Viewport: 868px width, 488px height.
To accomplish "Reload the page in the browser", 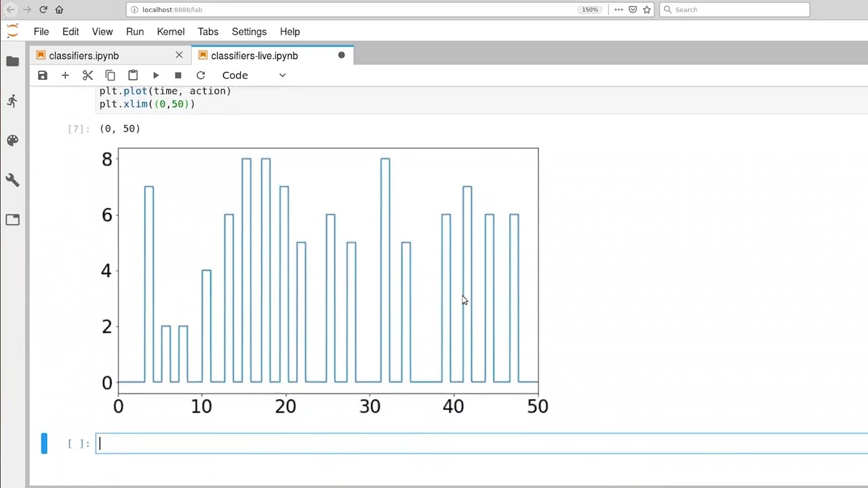I will pyautogui.click(x=43, y=9).
